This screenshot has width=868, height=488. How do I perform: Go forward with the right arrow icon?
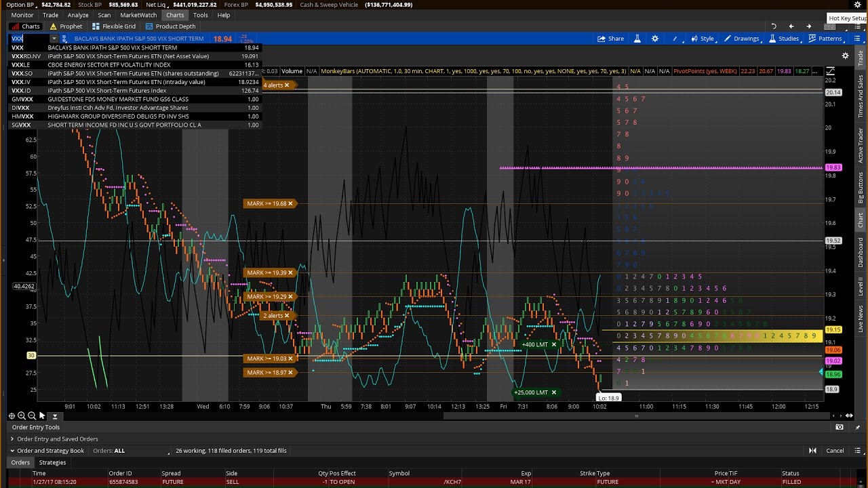click(x=809, y=26)
